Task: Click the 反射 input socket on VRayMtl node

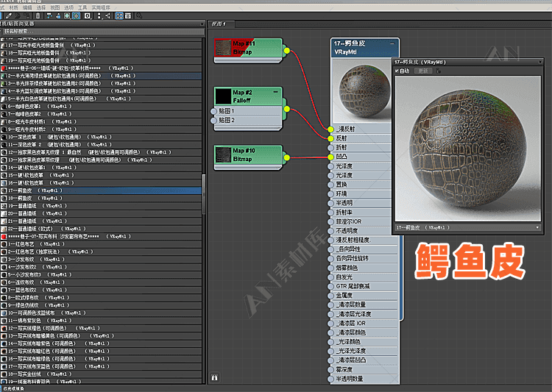Action: pyautogui.click(x=331, y=138)
